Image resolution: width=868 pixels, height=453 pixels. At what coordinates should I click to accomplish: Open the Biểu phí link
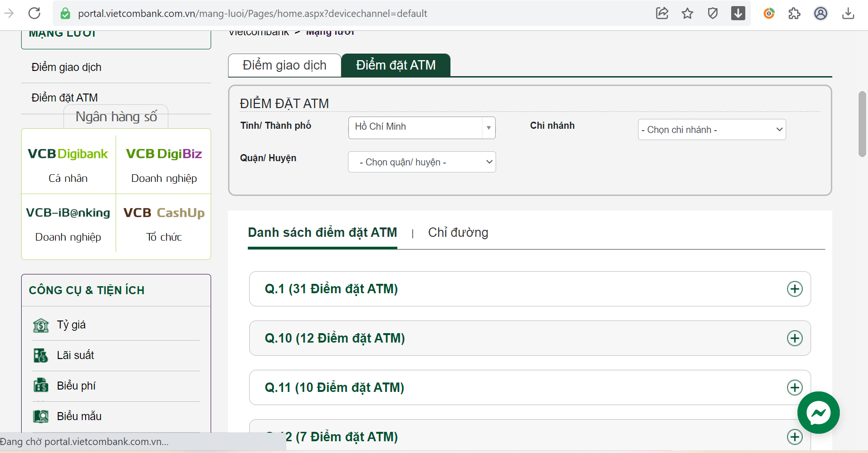click(x=76, y=386)
